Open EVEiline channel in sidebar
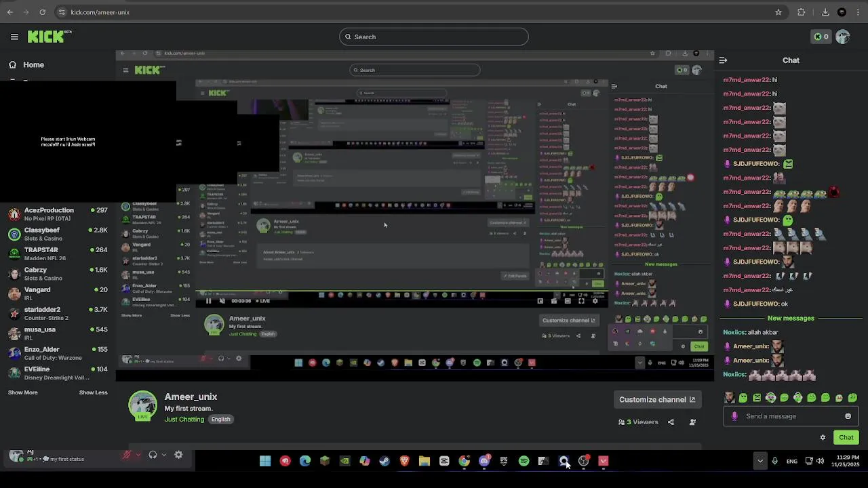This screenshot has height=488, width=868. [58, 373]
